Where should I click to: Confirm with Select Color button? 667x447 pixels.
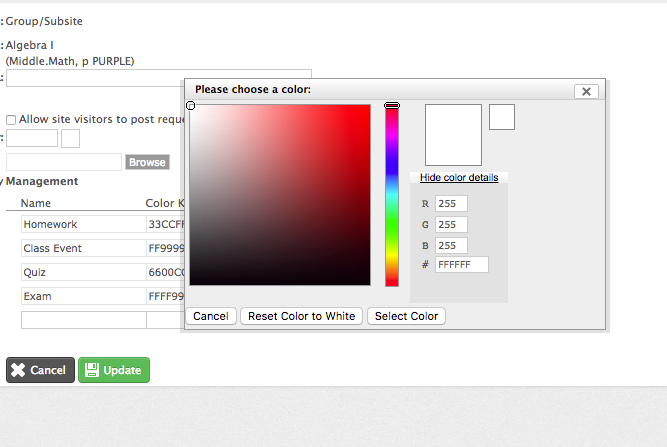406,316
